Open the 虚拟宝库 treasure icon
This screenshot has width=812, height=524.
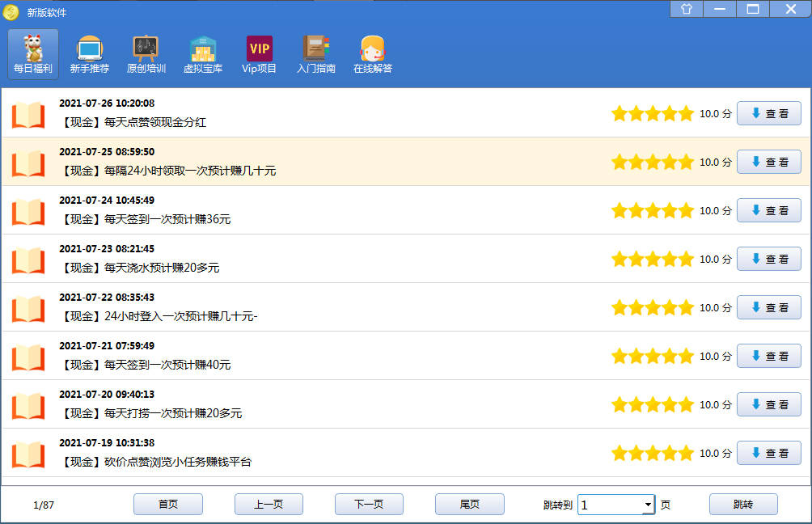(x=202, y=54)
